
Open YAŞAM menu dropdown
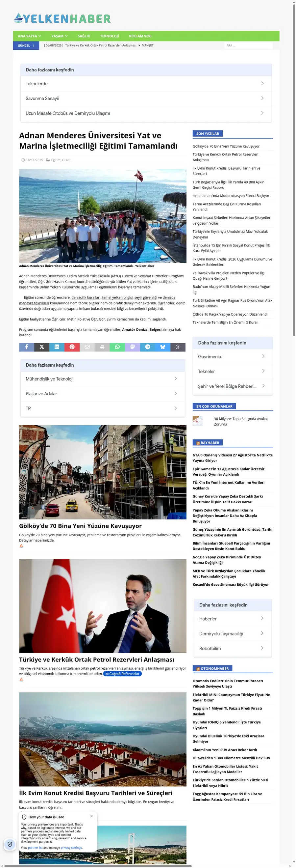60,36
